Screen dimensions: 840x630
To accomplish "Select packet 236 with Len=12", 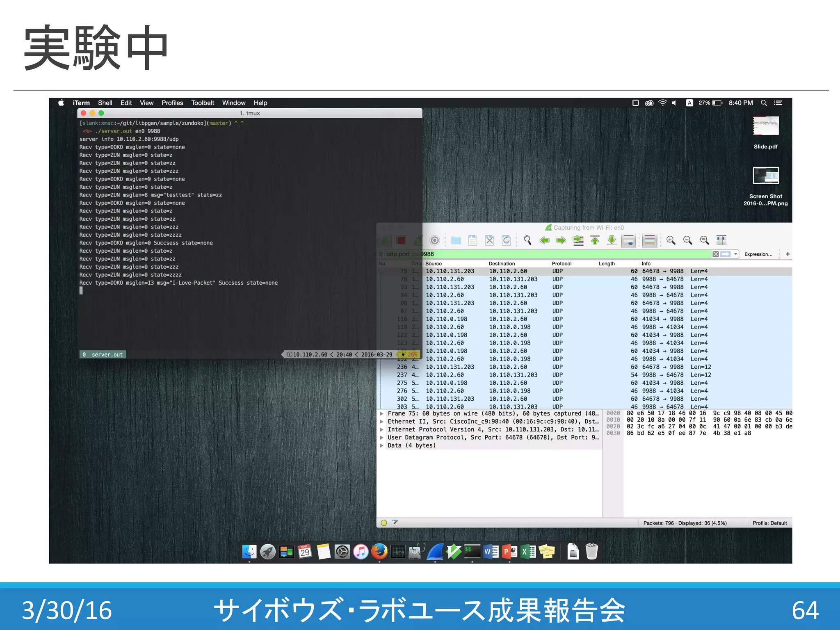I will click(x=584, y=367).
